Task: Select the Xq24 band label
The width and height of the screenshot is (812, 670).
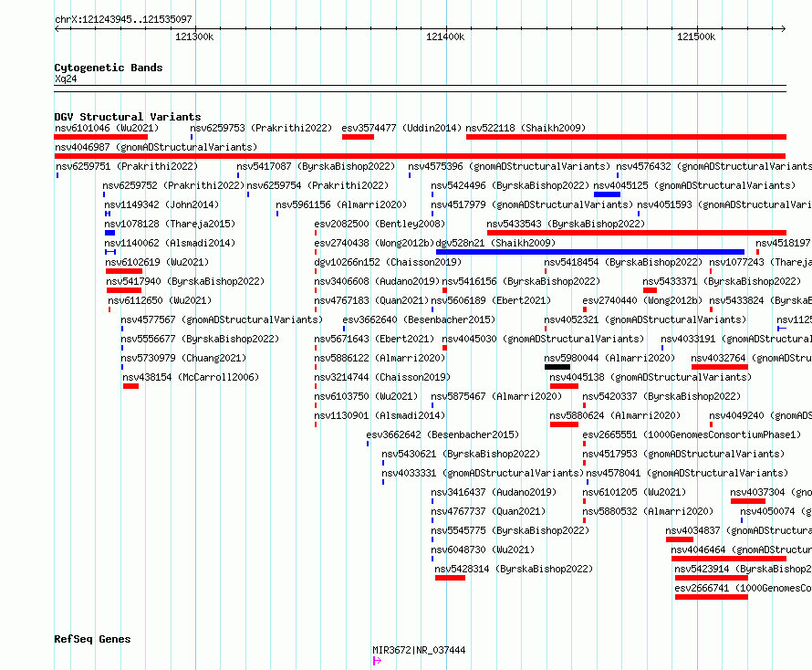Action: [66, 79]
